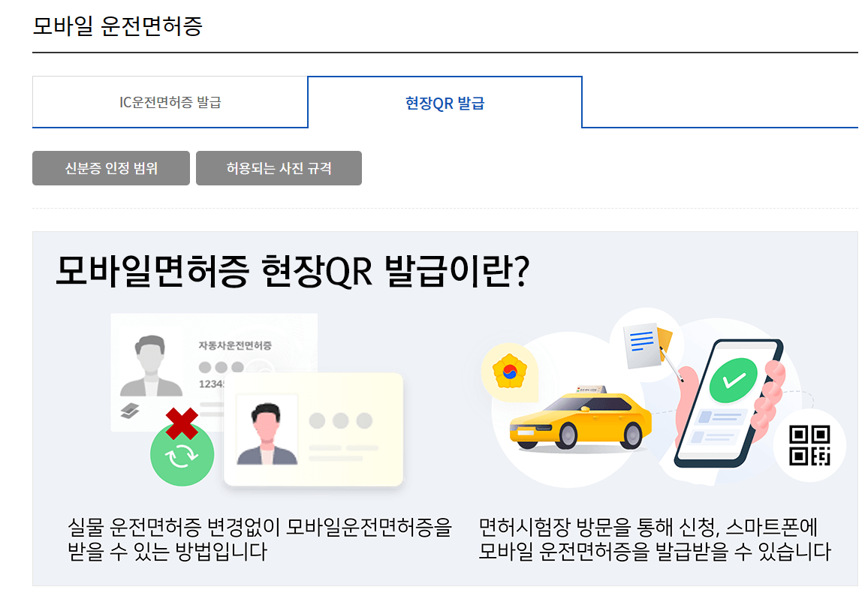Open the 신분증 인정 범위 button
This screenshot has height=590, width=868.
point(110,168)
